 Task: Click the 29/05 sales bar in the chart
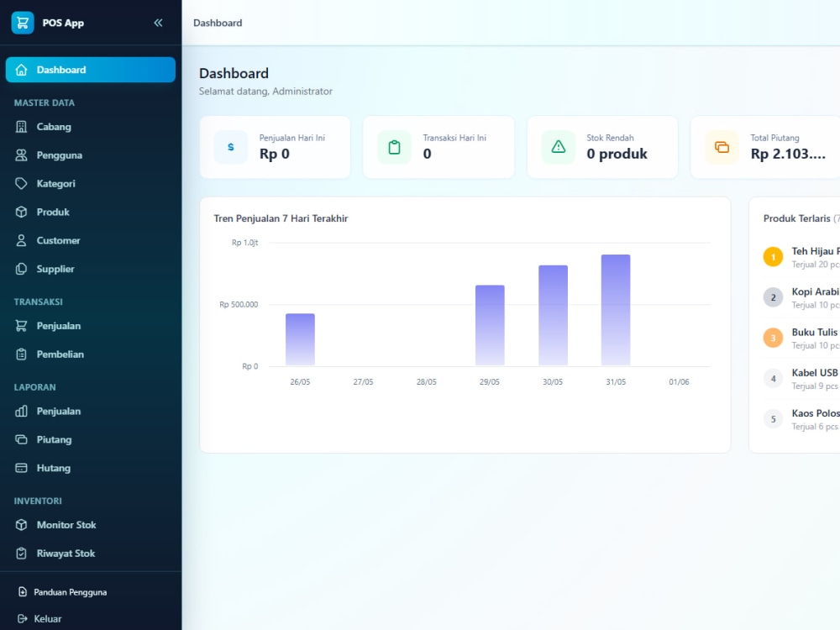(490, 326)
